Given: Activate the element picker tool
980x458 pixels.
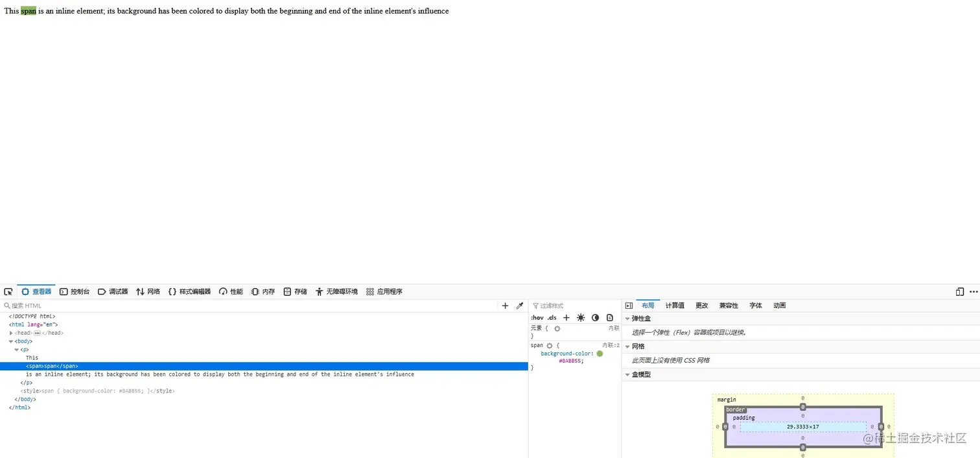Looking at the screenshot, I should pos(8,292).
